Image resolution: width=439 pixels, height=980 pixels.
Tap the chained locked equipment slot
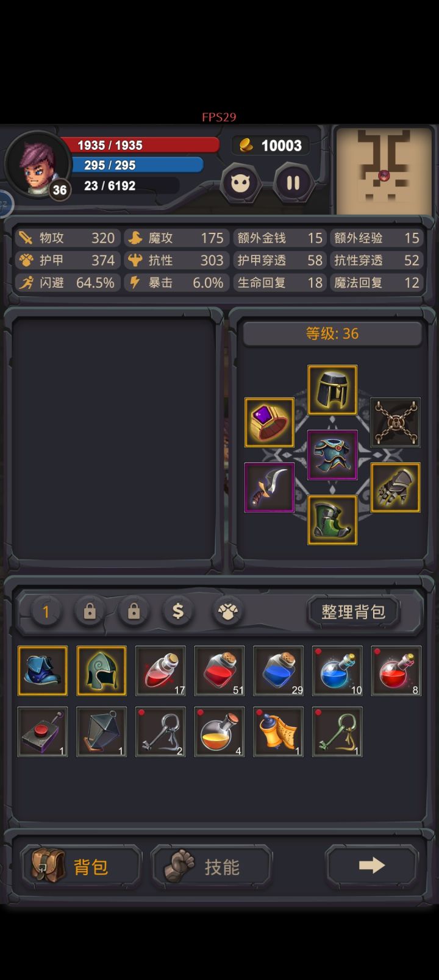tap(395, 422)
